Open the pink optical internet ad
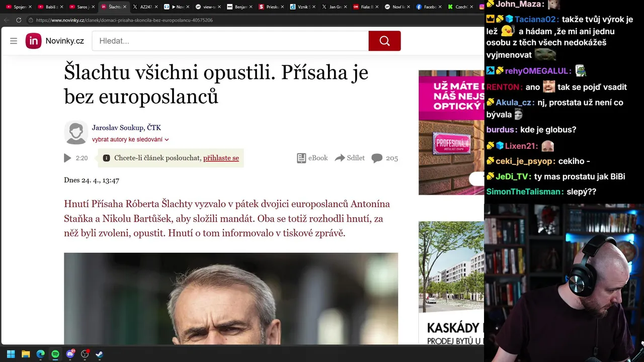The image size is (644, 362). point(451,132)
